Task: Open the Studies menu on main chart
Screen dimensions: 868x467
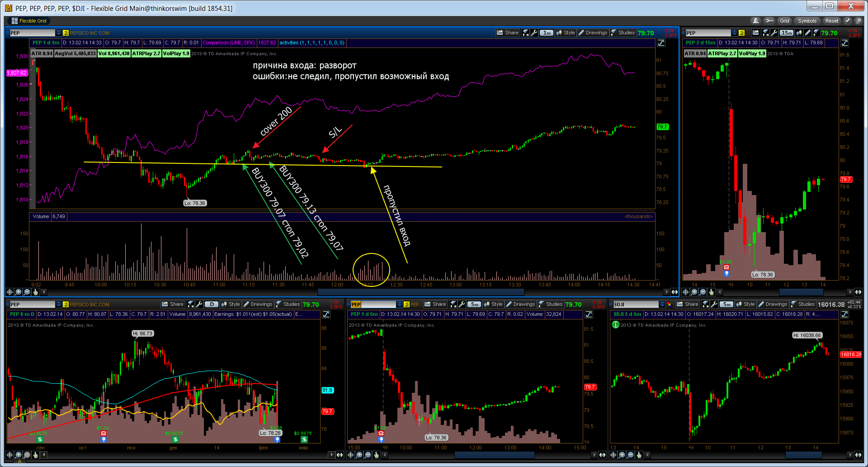Action: pos(623,33)
